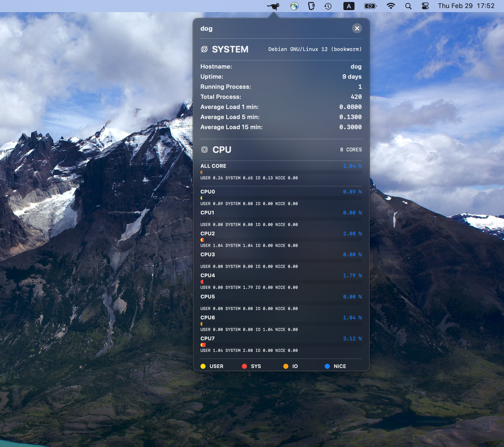Click the ALL CORE usage progress bar
Image resolution: width=504 pixels, height=447 pixels.
[281, 172]
